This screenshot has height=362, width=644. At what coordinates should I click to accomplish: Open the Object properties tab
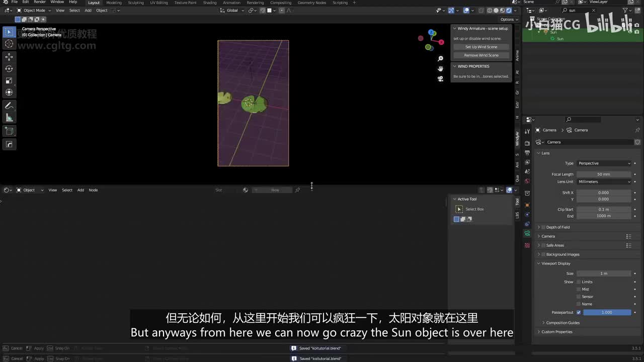point(527,205)
